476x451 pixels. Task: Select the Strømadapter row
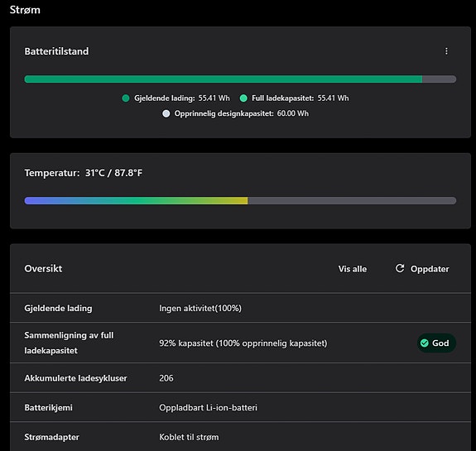tap(240, 437)
